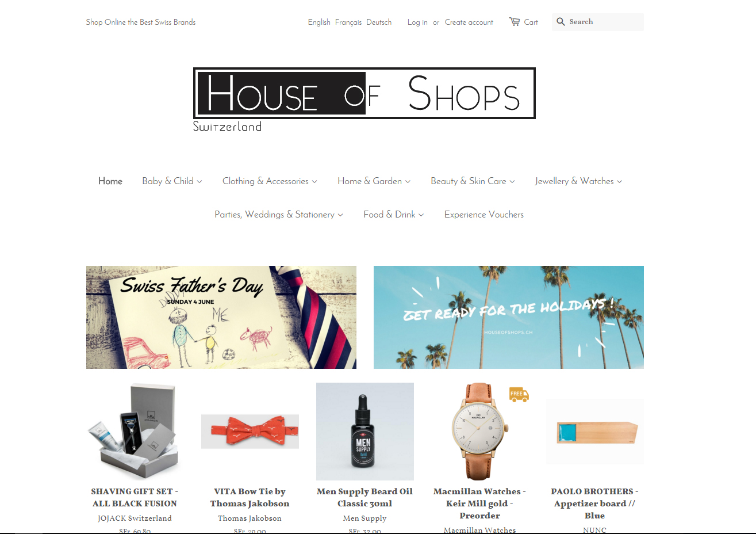Open the Swiss Father's Day banner
Viewport: 756px width, 534px height.
click(221, 317)
